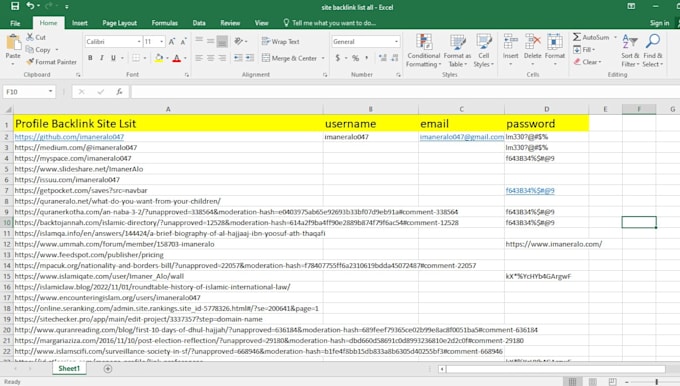
Task: Open the github.com/imaneralo047 link
Action: pyautogui.click(x=69, y=137)
